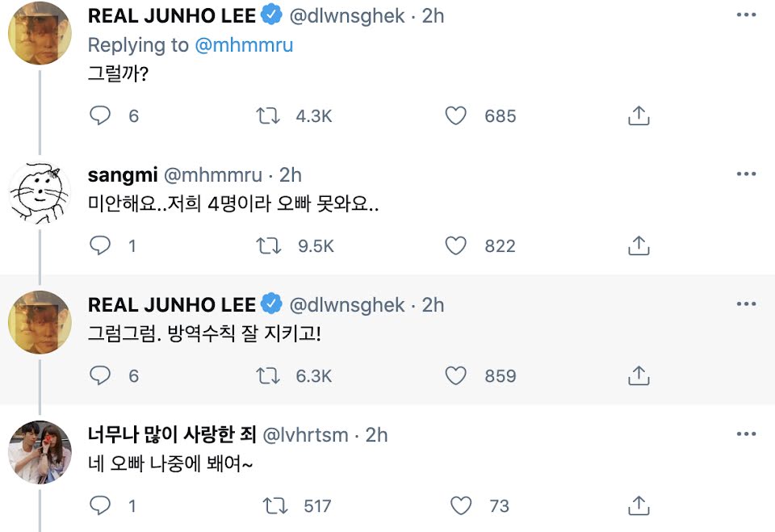Reply to the '방역수칙 잘 지키고!' tweet
This screenshot has height=532, width=775.
(99, 375)
